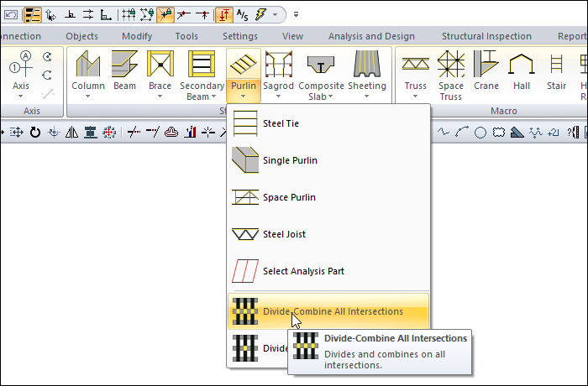Open the Structural Inspection tab

coord(486,36)
